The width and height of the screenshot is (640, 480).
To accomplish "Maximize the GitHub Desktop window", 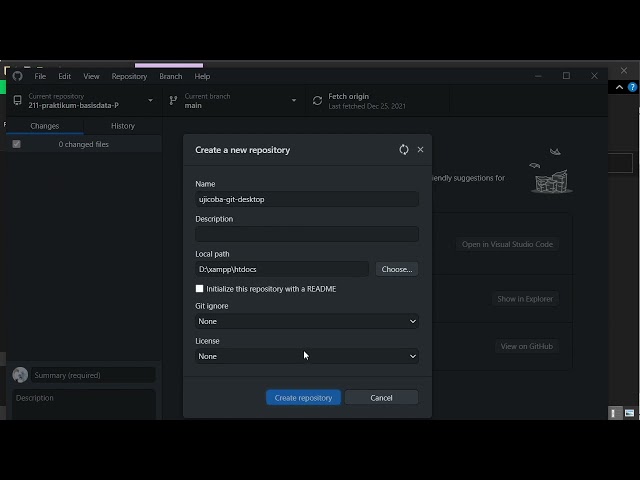I will click(566, 76).
